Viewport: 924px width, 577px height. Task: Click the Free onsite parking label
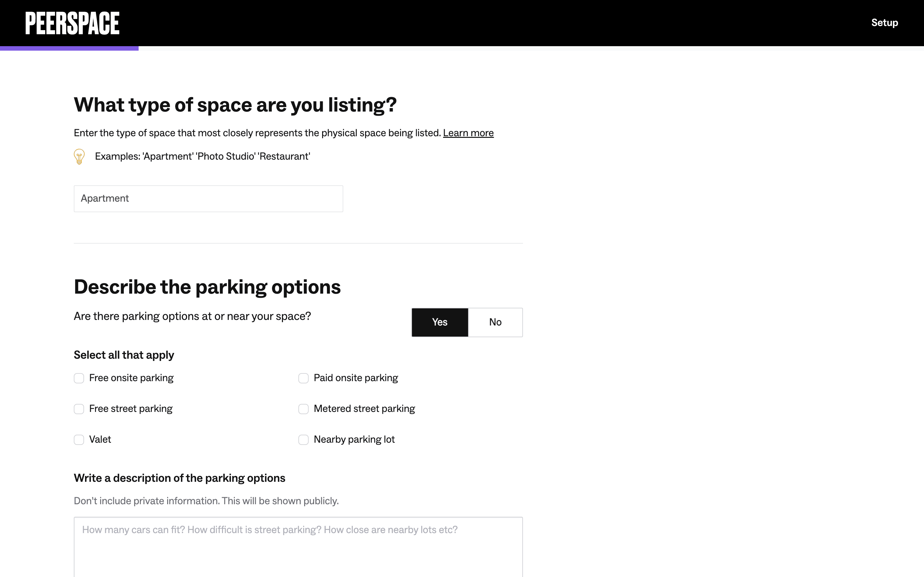pos(131,378)
